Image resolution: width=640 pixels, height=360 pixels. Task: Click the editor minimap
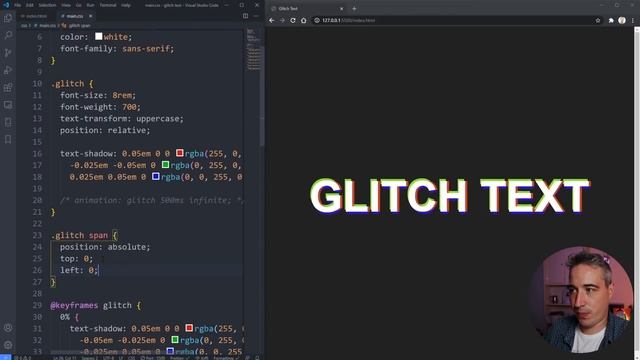253,49
